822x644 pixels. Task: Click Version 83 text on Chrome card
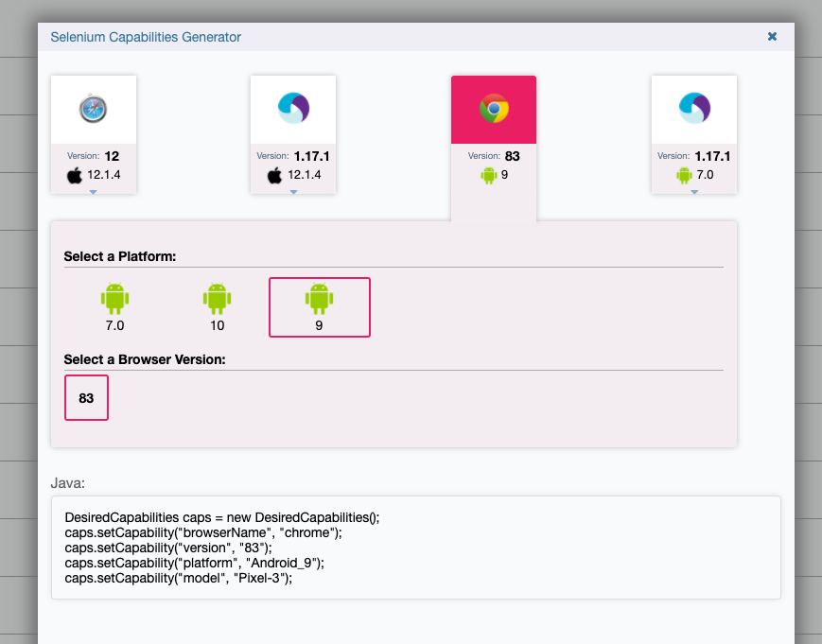(494, 156)
